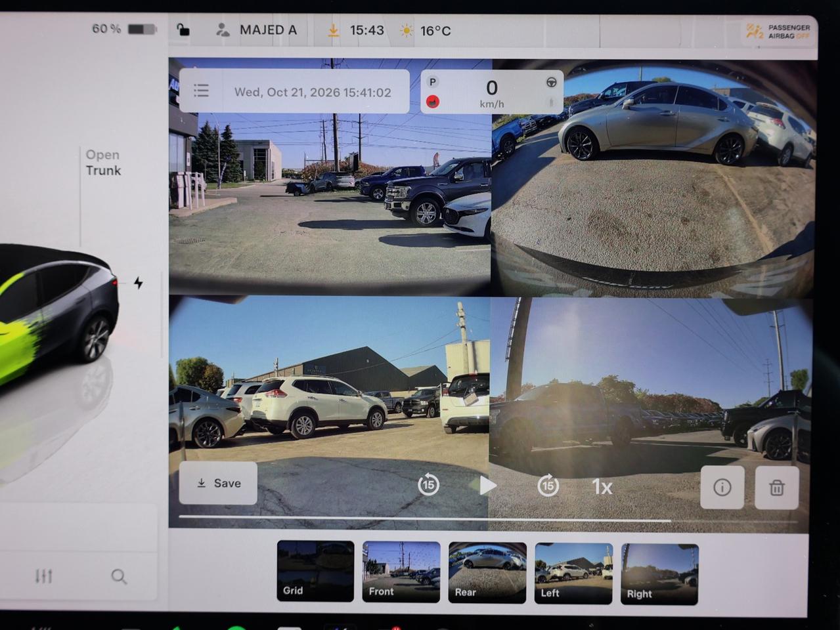This screenshot has height=630, width=840.
Task: Tap the 60 % battery percentage
Action: 106,29
